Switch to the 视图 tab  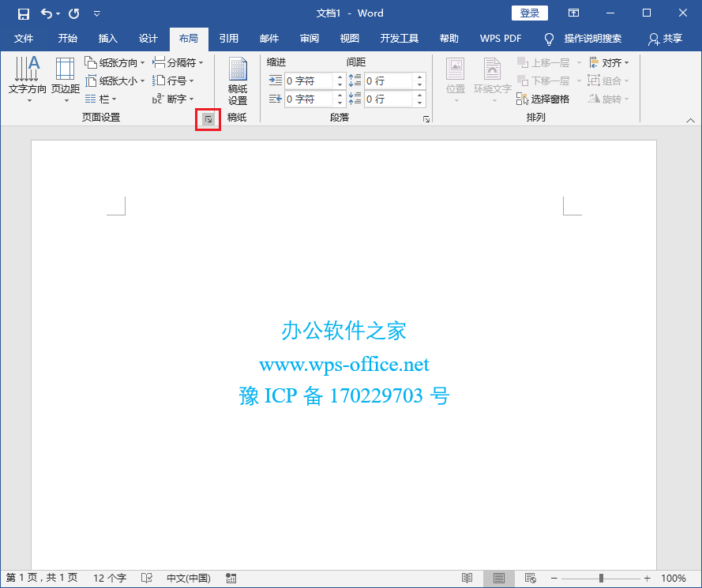pyautogui.click(x=350, y=39)
